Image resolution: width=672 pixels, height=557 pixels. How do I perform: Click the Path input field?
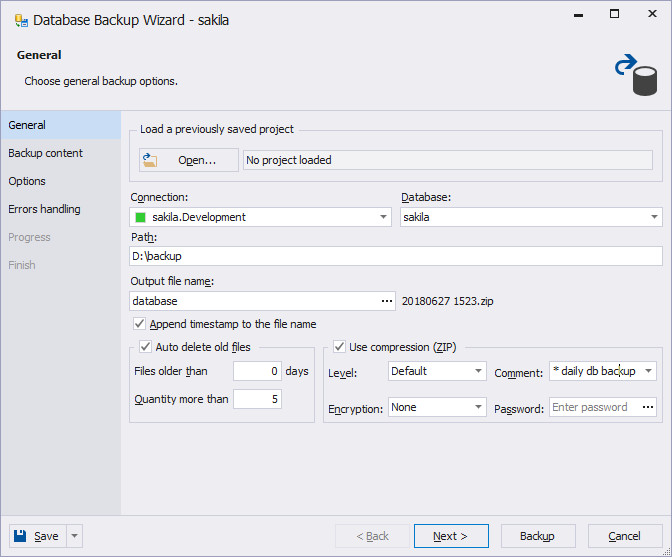pyautogui.click(x=396, y=256)
